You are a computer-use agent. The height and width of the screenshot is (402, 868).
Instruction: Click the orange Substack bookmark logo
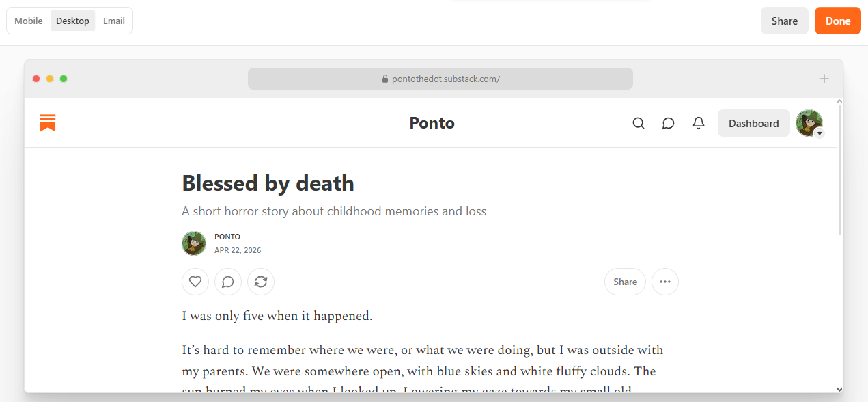point(48,123)
